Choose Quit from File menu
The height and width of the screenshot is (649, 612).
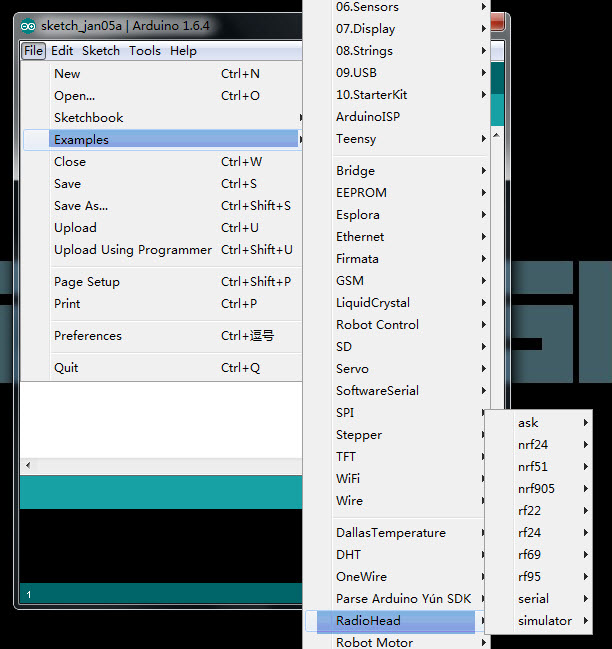click(161, 368)
